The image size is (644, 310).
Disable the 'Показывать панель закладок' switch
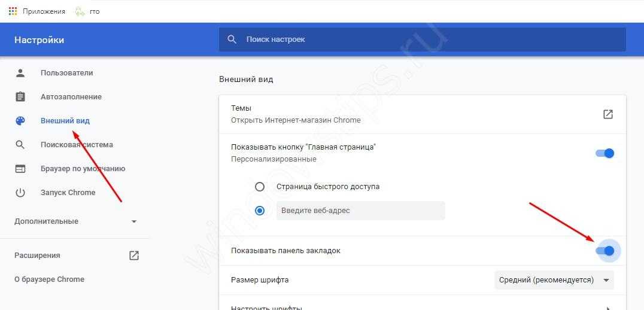click(x=605, y=251)
